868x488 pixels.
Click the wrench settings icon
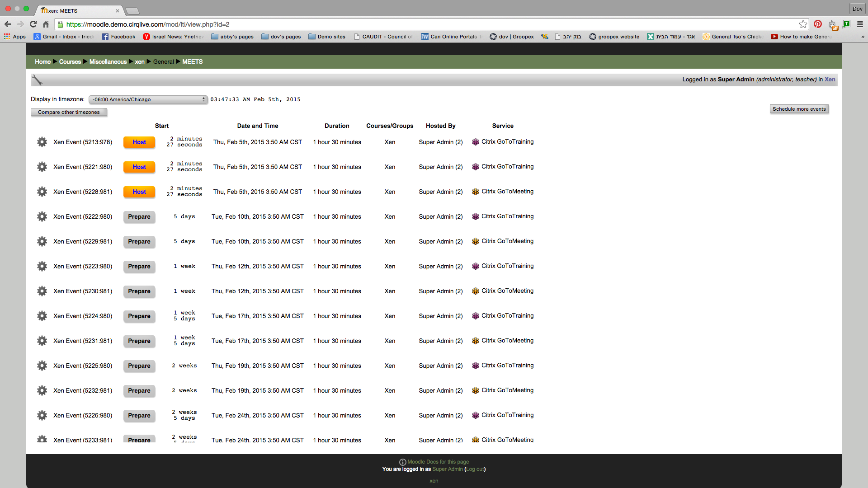37,80
